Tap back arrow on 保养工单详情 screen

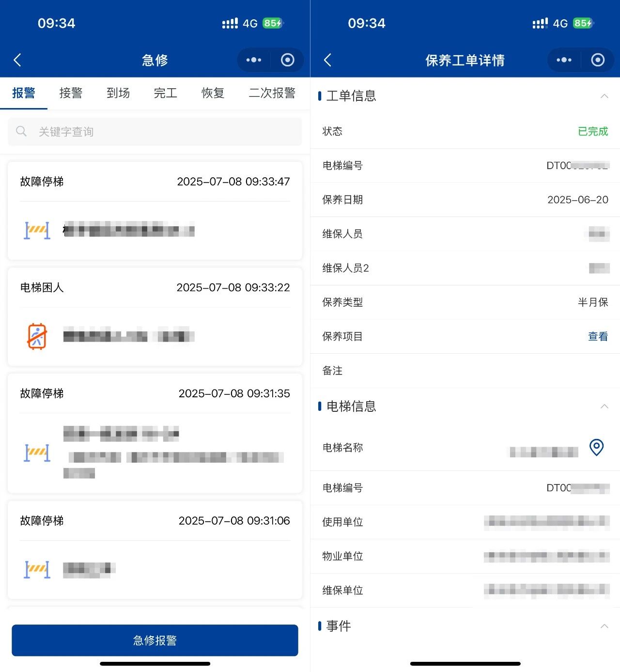pos(327,60)
